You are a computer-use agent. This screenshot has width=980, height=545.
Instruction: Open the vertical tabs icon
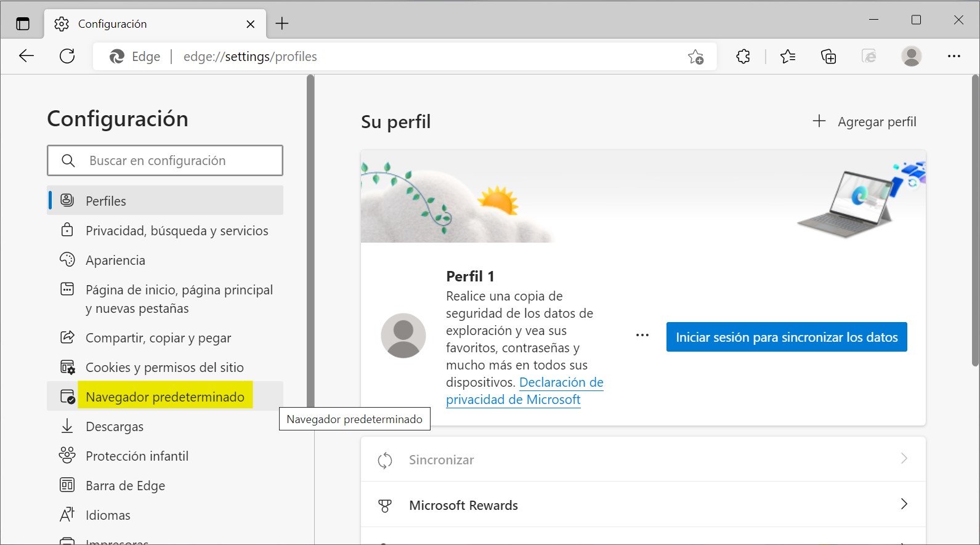pos(23,24)
